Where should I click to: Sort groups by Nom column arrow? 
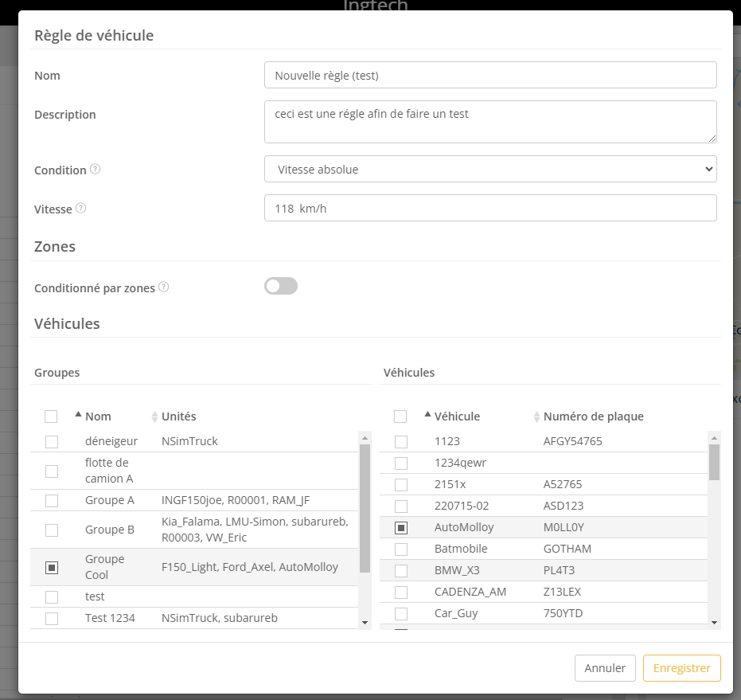pyautogui.click(x=78, y=415)
